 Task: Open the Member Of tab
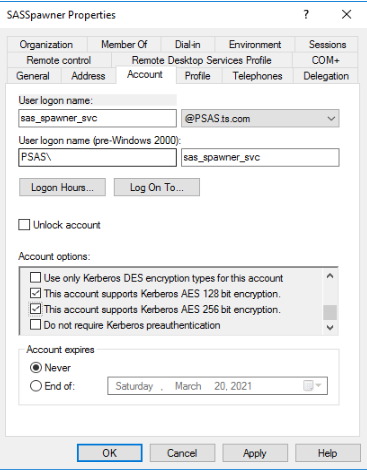click(124, 44)
